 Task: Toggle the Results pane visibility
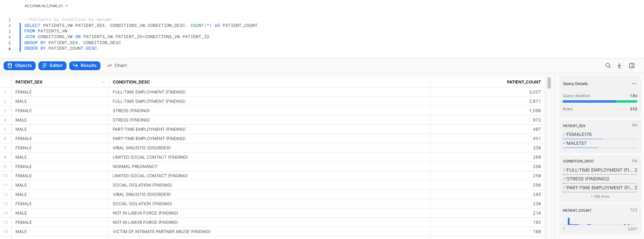click(85, 66)
